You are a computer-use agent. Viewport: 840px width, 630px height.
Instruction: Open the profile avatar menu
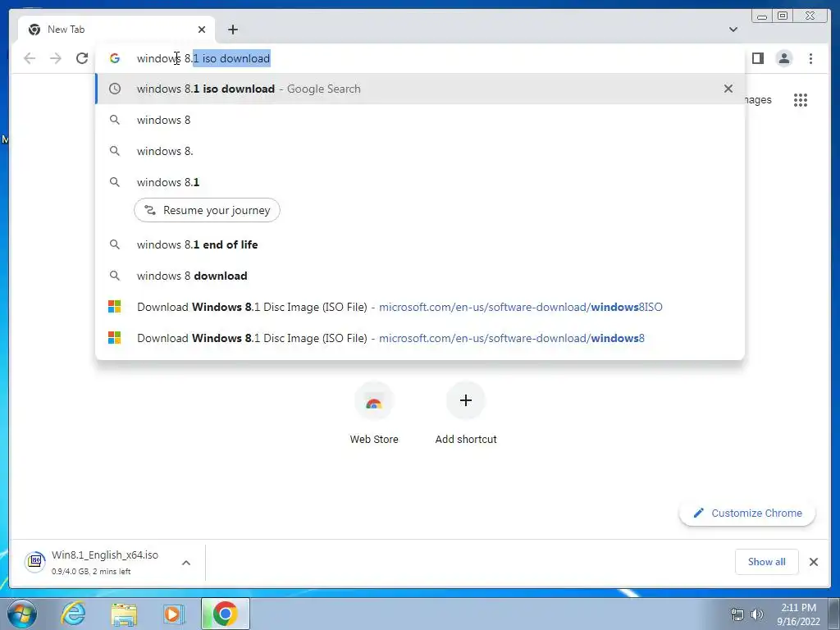pos(784,58)
